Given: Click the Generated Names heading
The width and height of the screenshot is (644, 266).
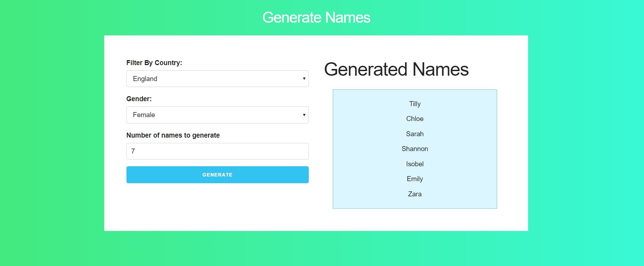Looking at the screenshot, I should (396, 70).
